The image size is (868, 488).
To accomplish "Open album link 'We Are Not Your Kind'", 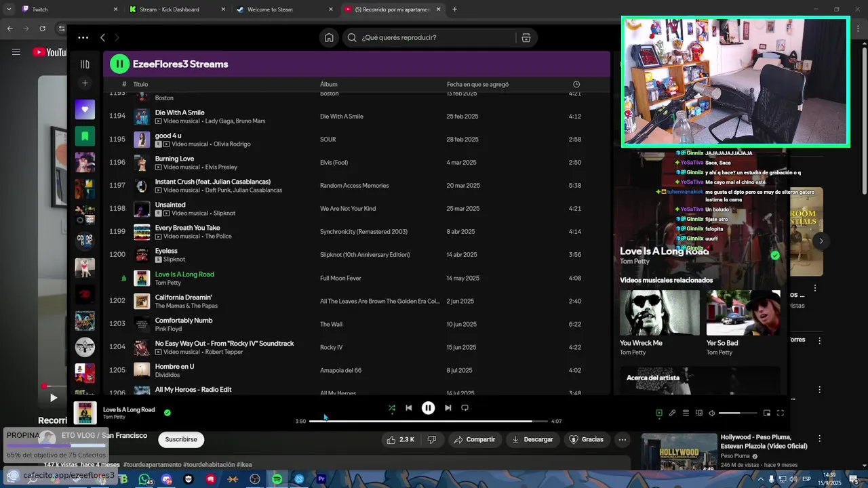I will 348,209.
